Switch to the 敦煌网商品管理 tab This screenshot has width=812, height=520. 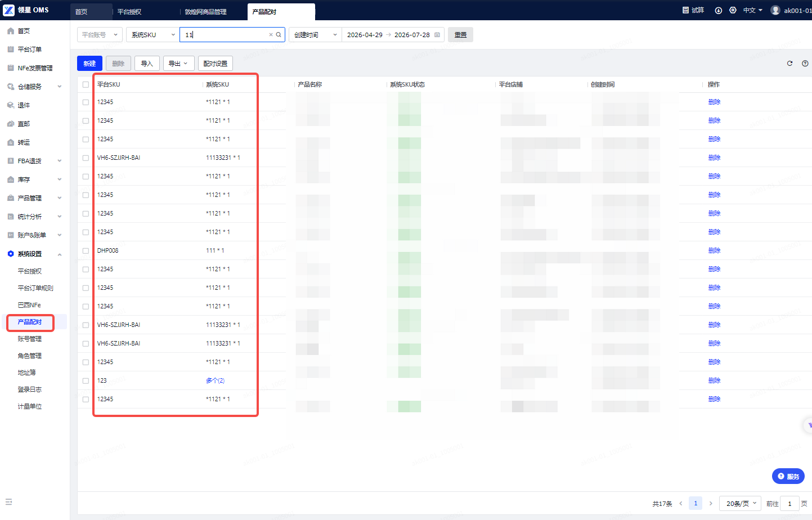pyautogui.click(x=206, y=12)
